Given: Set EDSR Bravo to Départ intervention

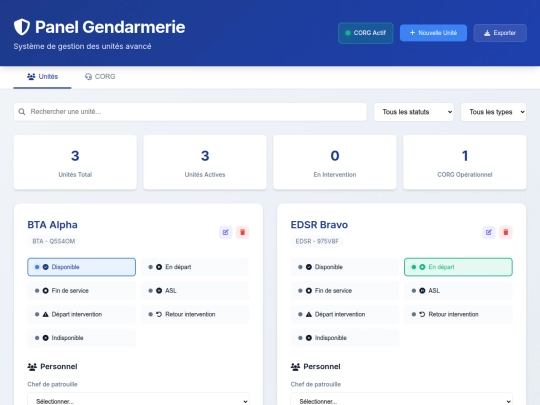Looking at the screenshot, I should 345,314.
